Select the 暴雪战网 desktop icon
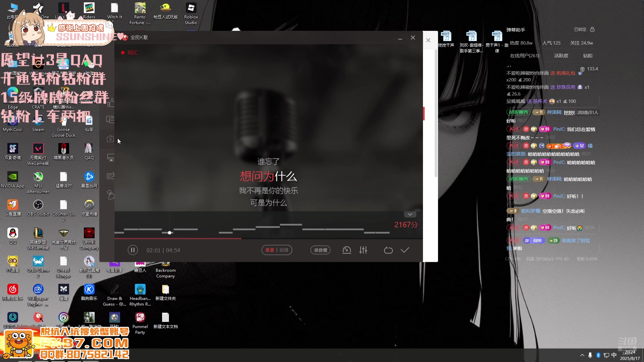 [x=89, y=180]
